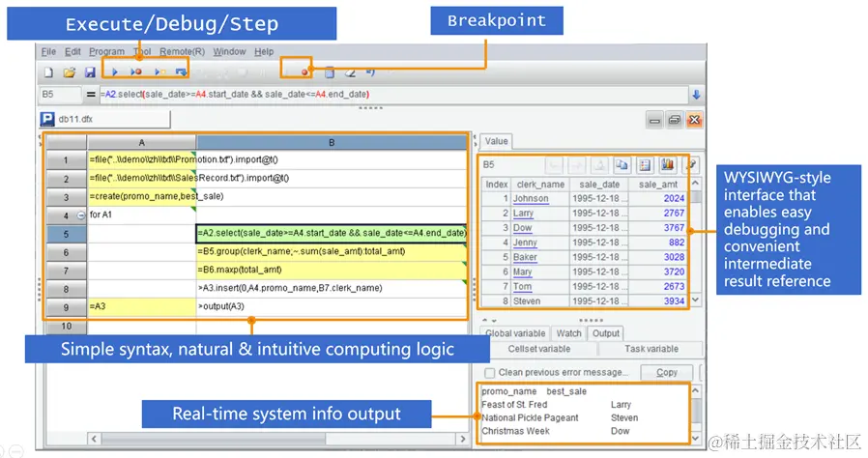Switch to the Watch tab
The image size is (868, 458).
(568, 333)
